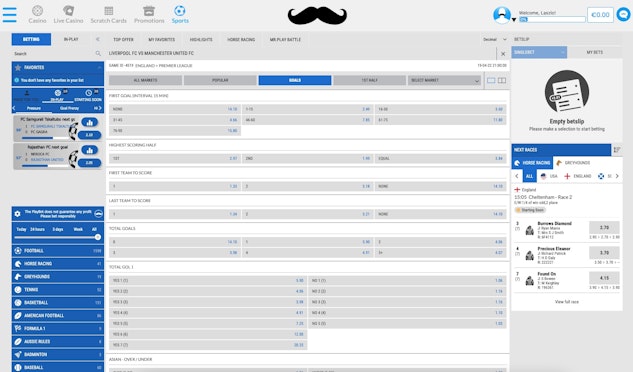Select the Betting tab
The width and height of the screenshot is (633, 372).
(x=31, y=39)
